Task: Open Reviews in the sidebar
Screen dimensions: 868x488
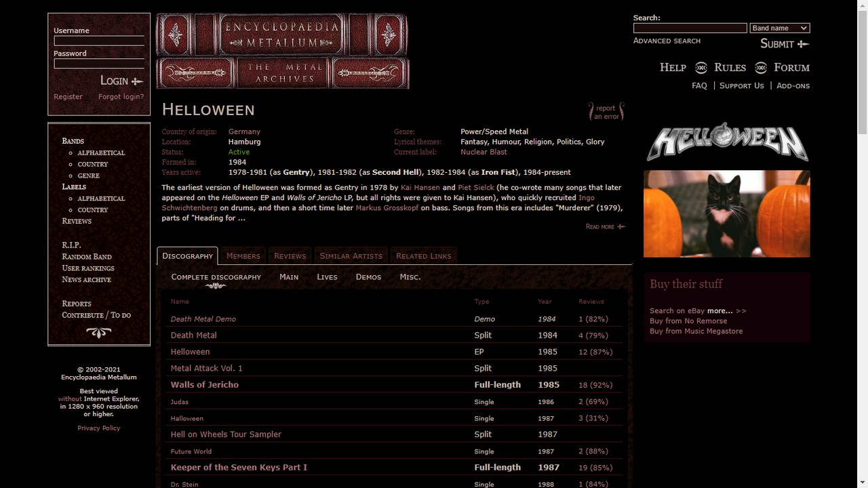Action: click(77, 222)
